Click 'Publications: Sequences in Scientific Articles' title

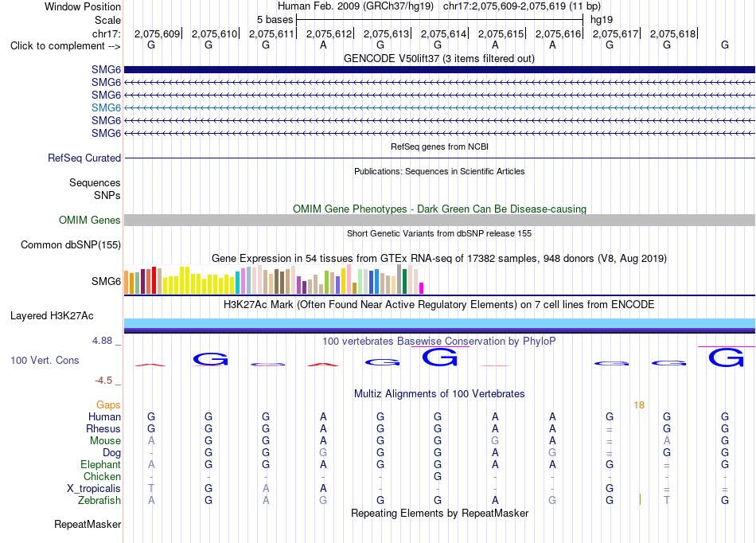click(439, 171)
